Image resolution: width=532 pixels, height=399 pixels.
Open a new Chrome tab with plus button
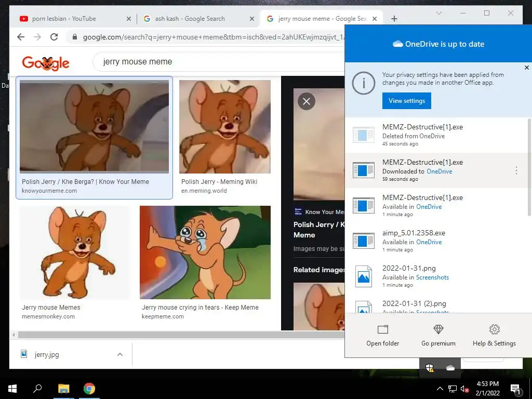(x=394, y=19)
